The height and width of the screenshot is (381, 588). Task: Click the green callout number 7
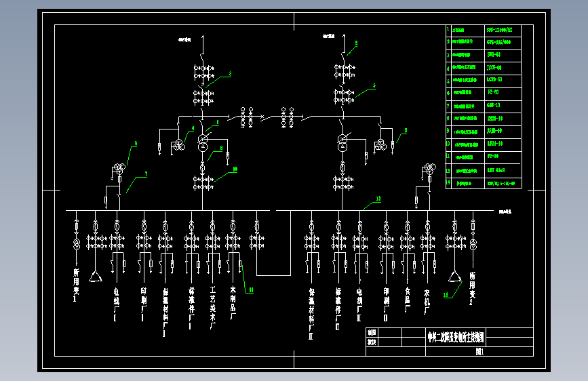146,174
